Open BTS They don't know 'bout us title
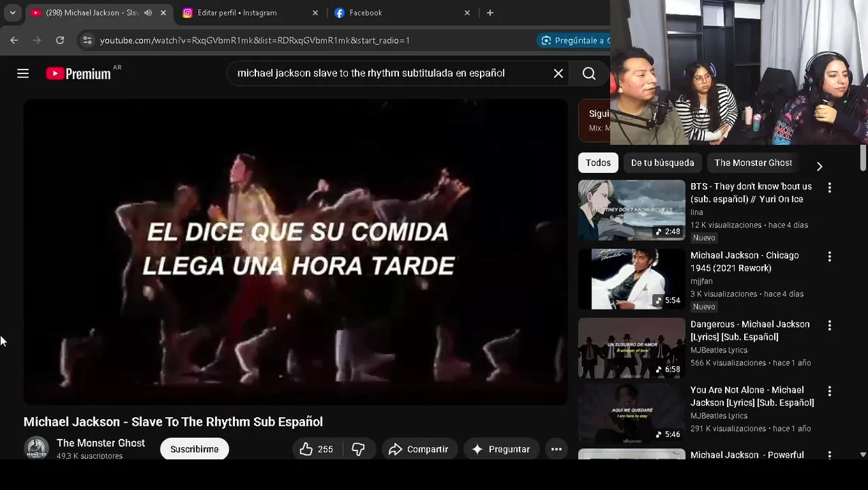Image resolution: width=868 pixels, height=490 pixels. [x=751, y=193]
